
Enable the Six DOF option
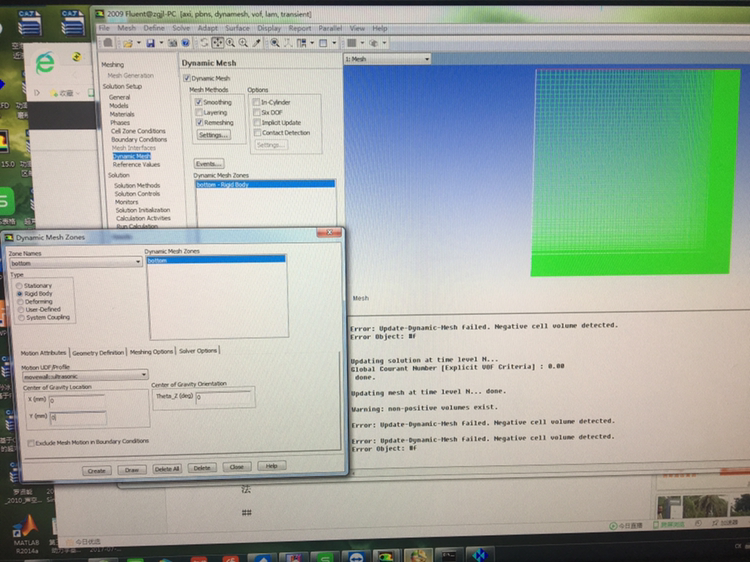257,112
